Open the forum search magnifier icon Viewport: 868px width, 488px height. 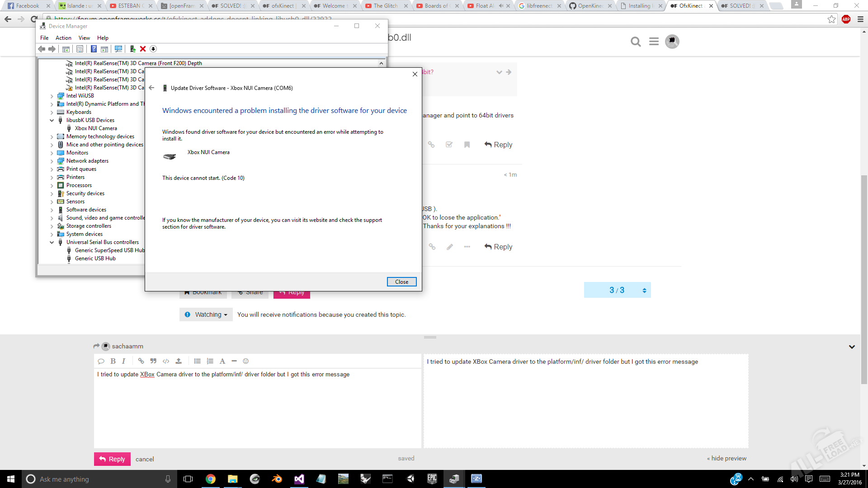[636, 42]
